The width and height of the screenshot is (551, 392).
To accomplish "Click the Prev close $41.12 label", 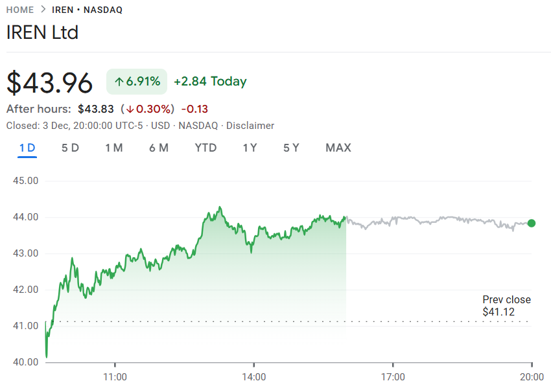I will (x=506, y=306).
